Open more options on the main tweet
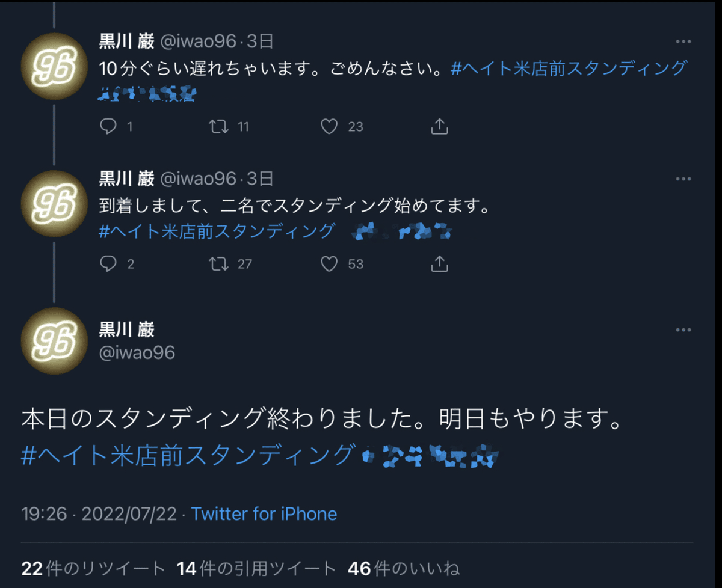Screen dimensions: 722x588 click(x=683, y=330)
